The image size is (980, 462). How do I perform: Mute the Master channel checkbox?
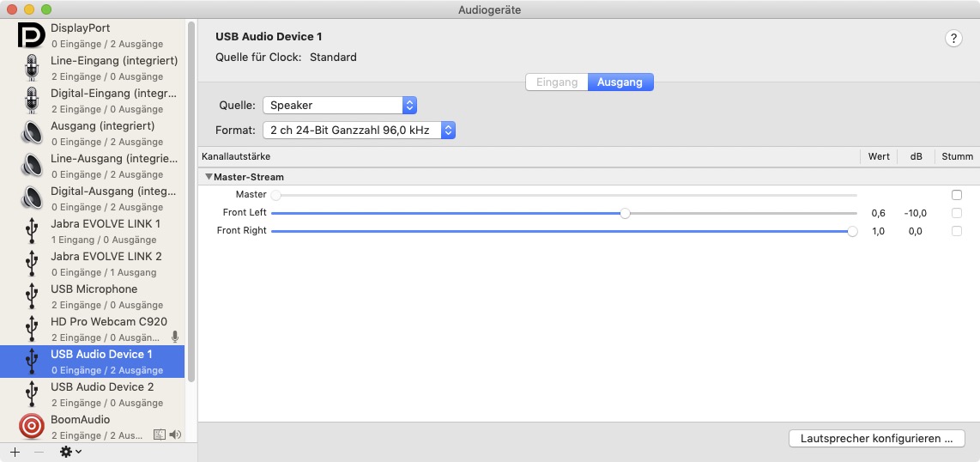[957, 195]
